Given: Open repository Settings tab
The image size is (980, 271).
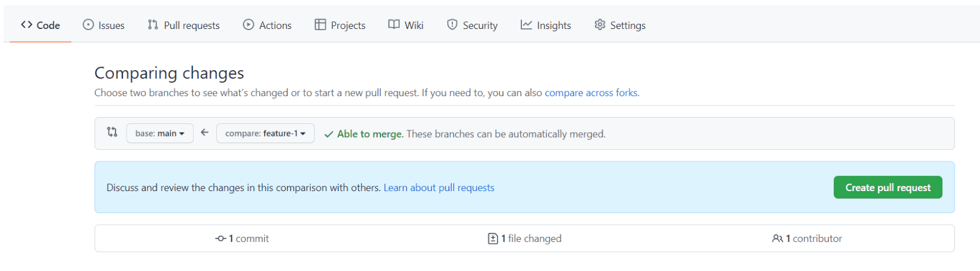Looking at the screenshot, I should 620,25.
